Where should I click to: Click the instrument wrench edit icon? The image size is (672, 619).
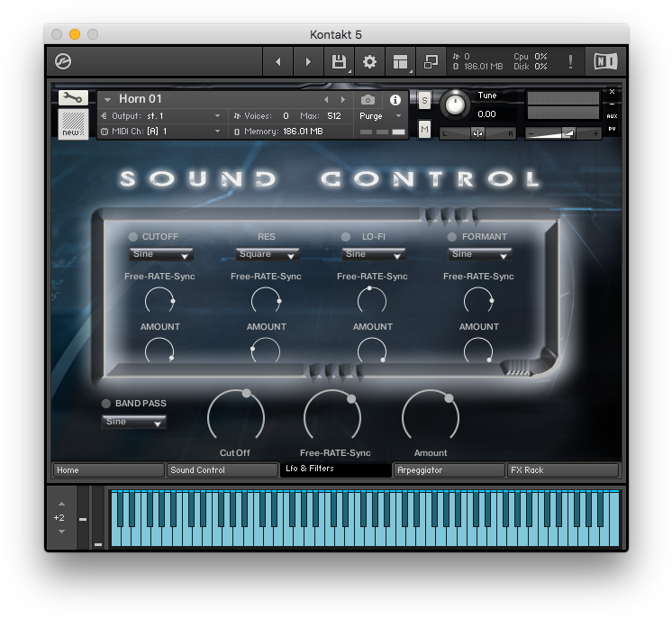click(x=73, y=97)
